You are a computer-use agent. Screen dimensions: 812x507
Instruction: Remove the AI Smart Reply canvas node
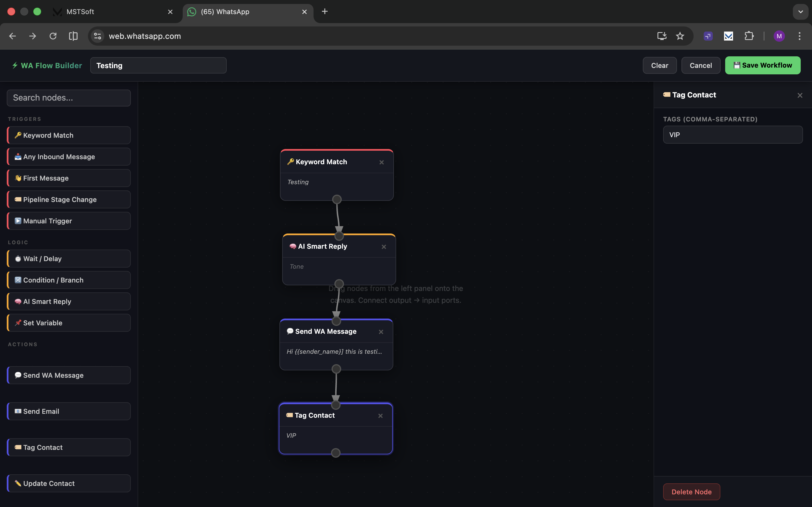click(384, 247)
